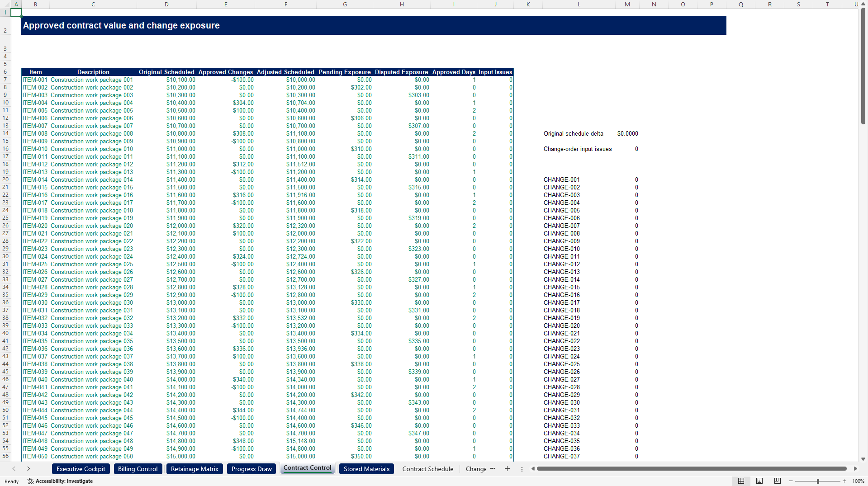Open the Executive Cockpit sheet tab
Viewport: 868px width, 486px height.
coord(81,469)
